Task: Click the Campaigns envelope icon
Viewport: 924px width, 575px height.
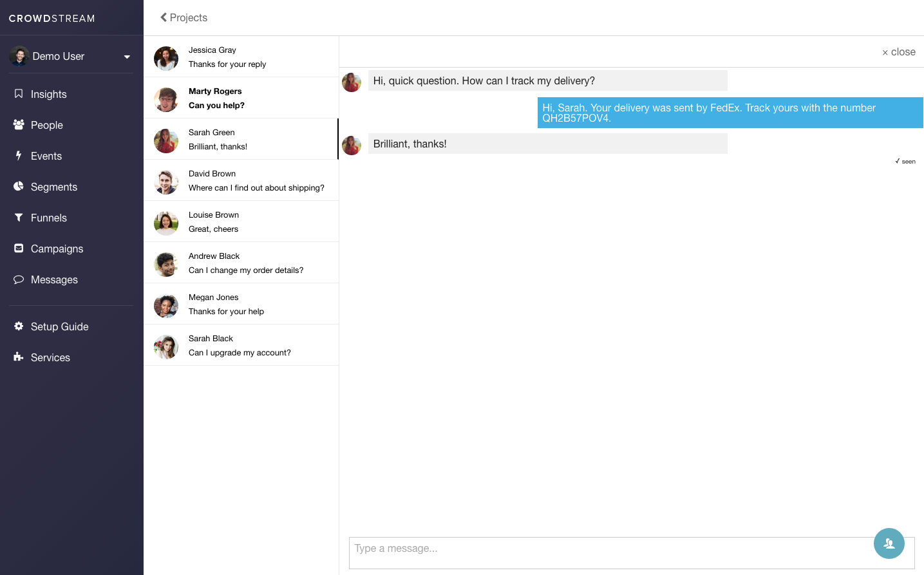Action: [19, 248]
